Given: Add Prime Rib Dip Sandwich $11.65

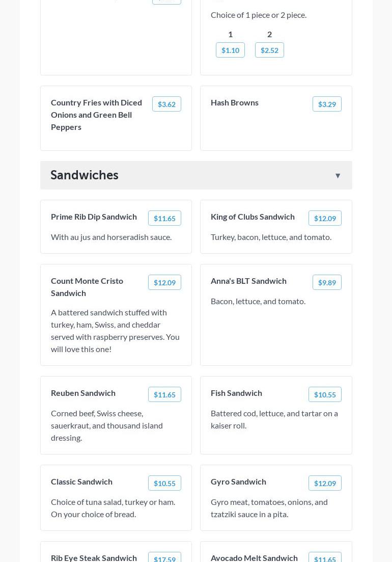Looking at the screenshot, I should 164,218.
